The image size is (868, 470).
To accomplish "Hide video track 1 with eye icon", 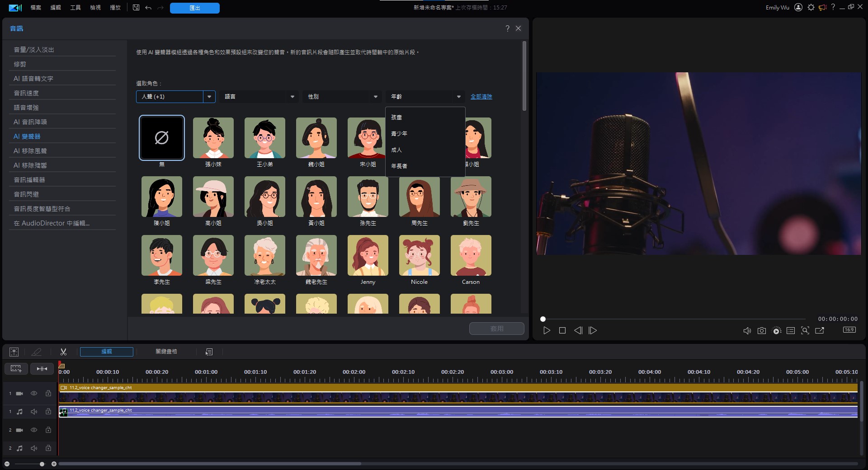I will [x=34, y=394].
